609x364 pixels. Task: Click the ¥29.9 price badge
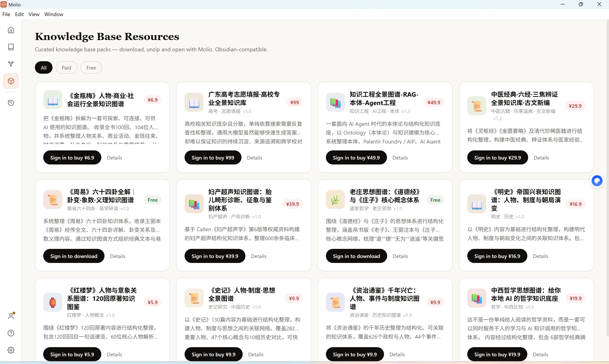575,106
